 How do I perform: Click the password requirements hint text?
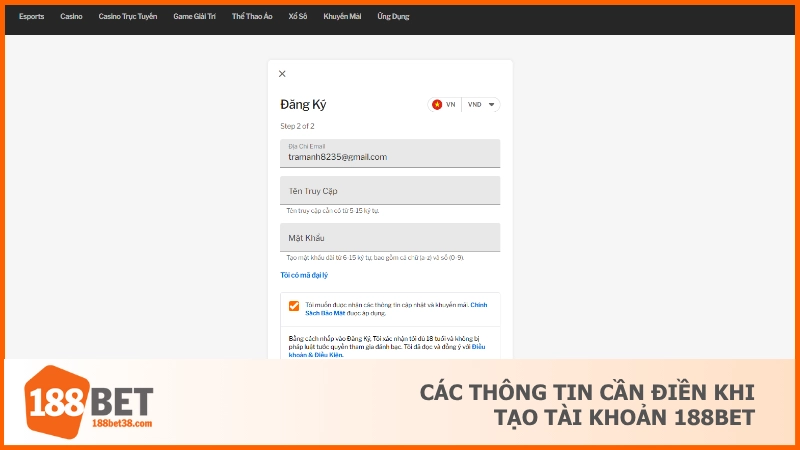coord(375,258)
